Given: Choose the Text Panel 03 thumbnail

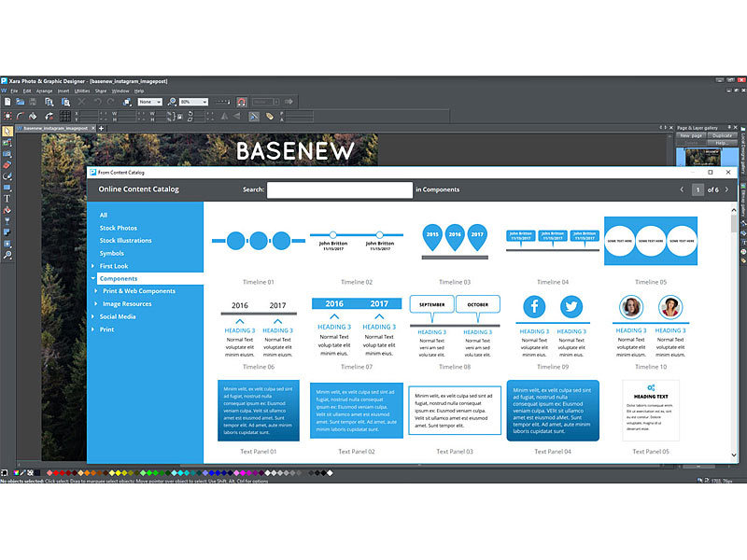Looking at the screenshot, I should tap(455, 411).
